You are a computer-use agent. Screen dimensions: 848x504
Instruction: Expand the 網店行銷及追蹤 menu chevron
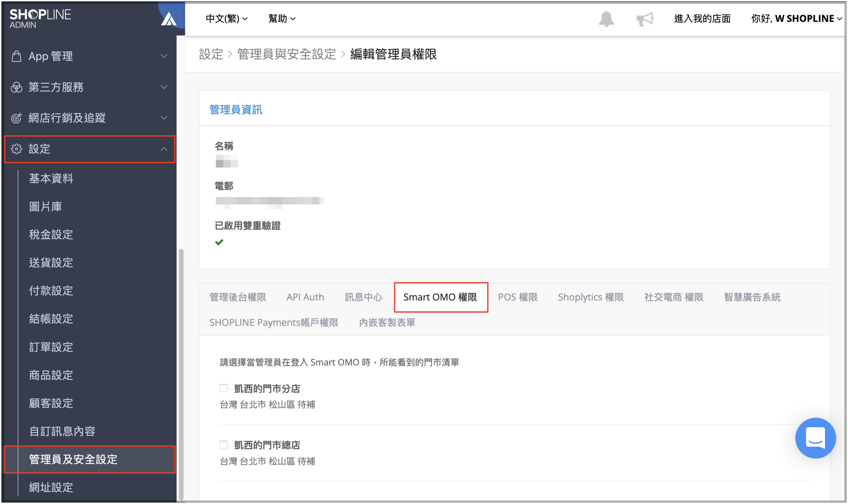[x=164, y=118]
